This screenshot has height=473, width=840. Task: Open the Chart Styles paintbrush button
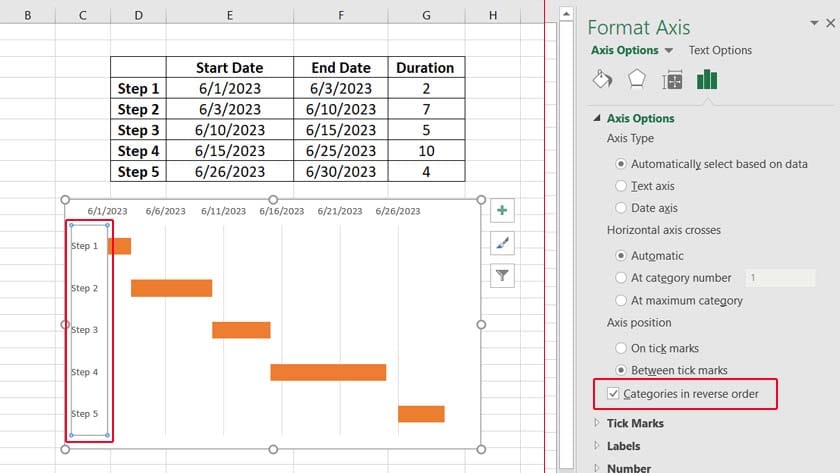click(x=502, y=243)
